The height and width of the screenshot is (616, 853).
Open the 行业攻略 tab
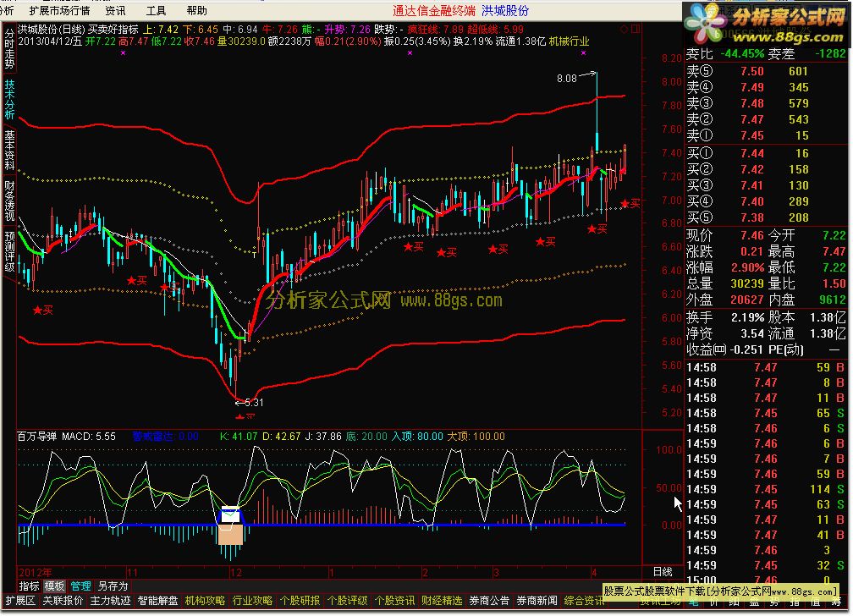tap(252, 601)
